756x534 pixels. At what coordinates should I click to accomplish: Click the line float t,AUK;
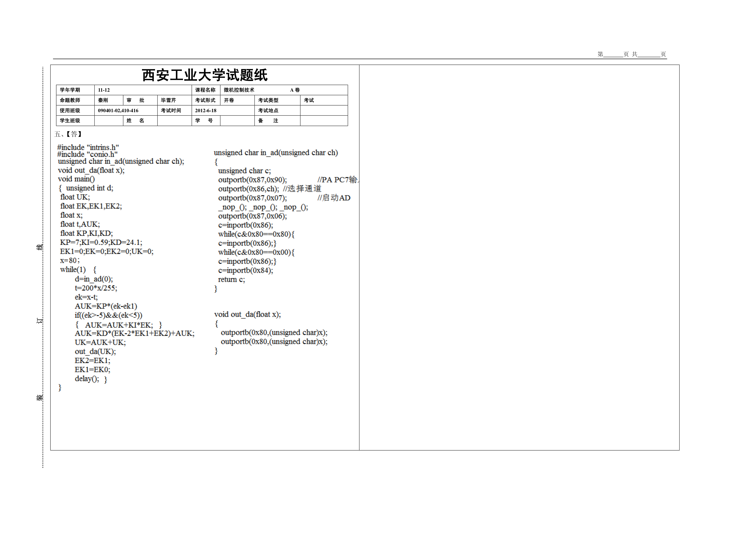click(x=80, y=224)
